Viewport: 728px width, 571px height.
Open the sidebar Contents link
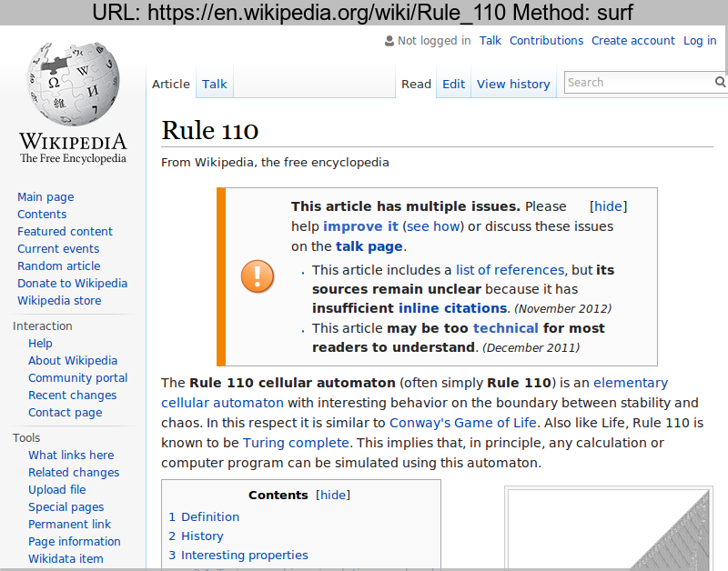click(42, 215)
